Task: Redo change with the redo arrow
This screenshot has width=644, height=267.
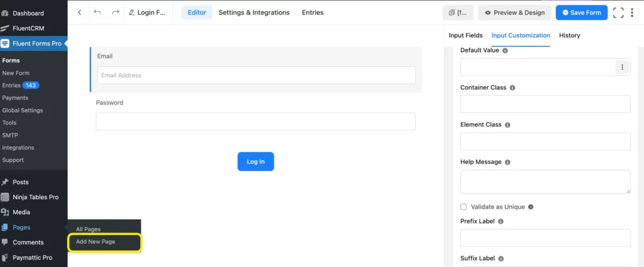Action: (116, 13)
